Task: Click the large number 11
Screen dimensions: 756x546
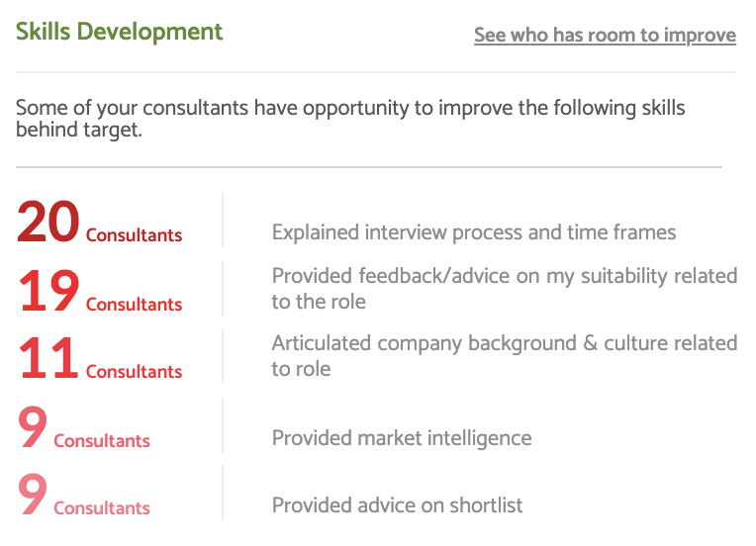Action: click(47, 358)
